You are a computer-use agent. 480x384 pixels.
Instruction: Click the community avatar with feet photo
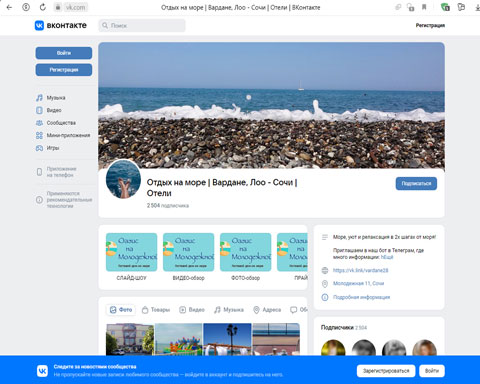123,179
